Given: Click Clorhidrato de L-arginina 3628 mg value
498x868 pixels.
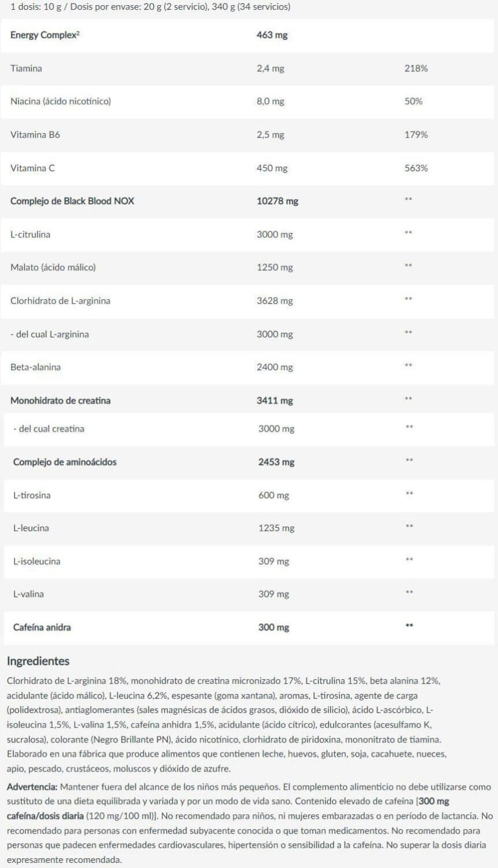Looking at the screenshot, I should tap(274, 301).
